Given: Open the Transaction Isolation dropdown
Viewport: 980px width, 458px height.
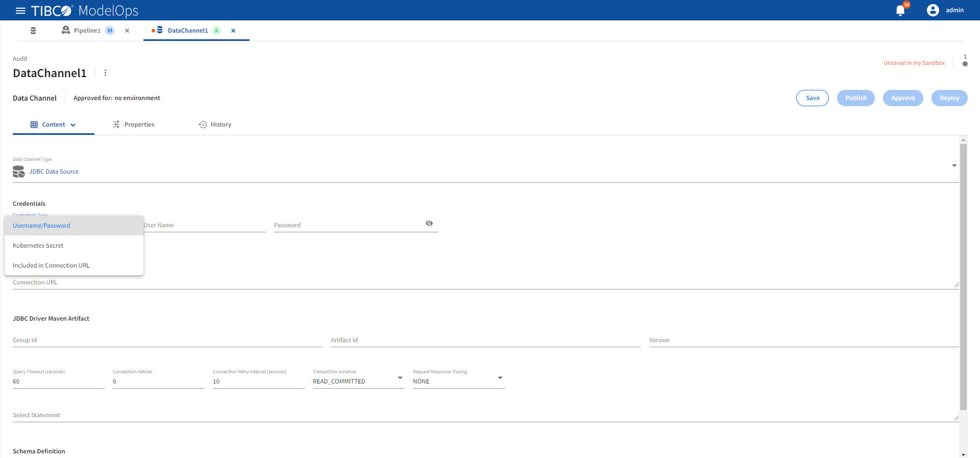Looking at the screenshot, I should pos(359,381).
